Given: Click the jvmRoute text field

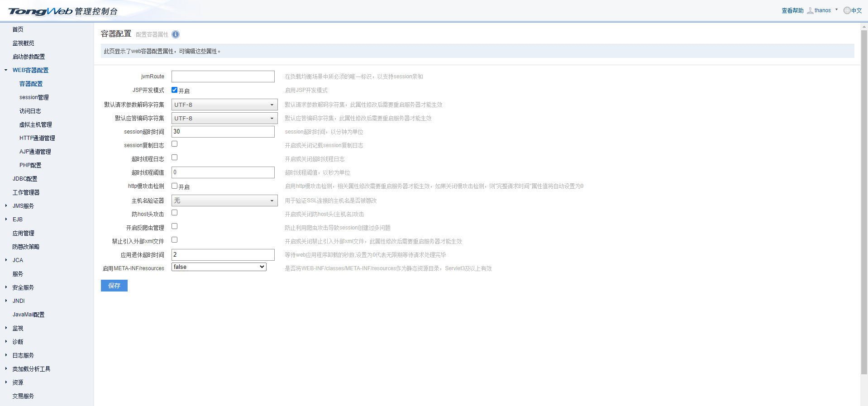Looking at the screenshot, I should click(x=223, y=76).
